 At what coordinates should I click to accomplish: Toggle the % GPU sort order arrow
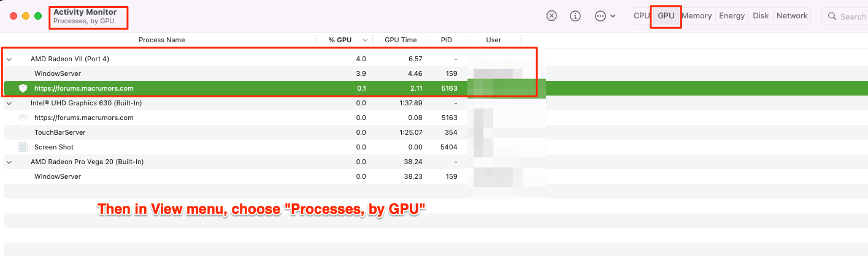(366, 40)
